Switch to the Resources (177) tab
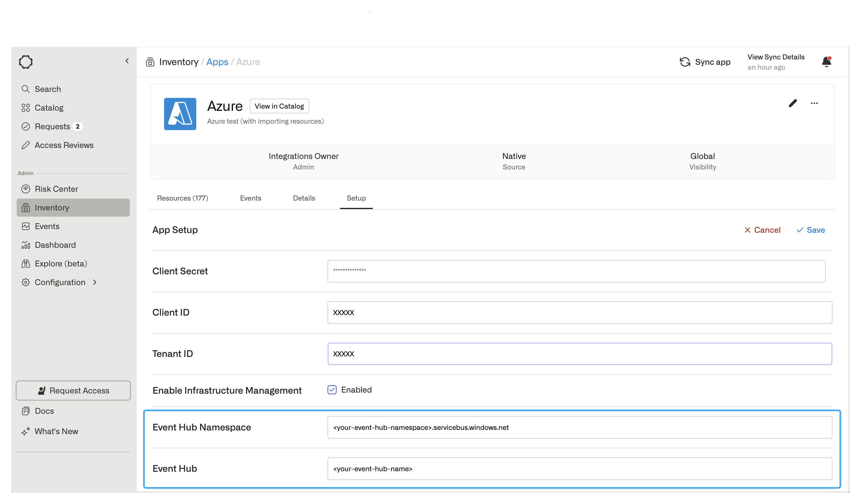The height and width of the screenshot is (504, 861). coord(182,198)
